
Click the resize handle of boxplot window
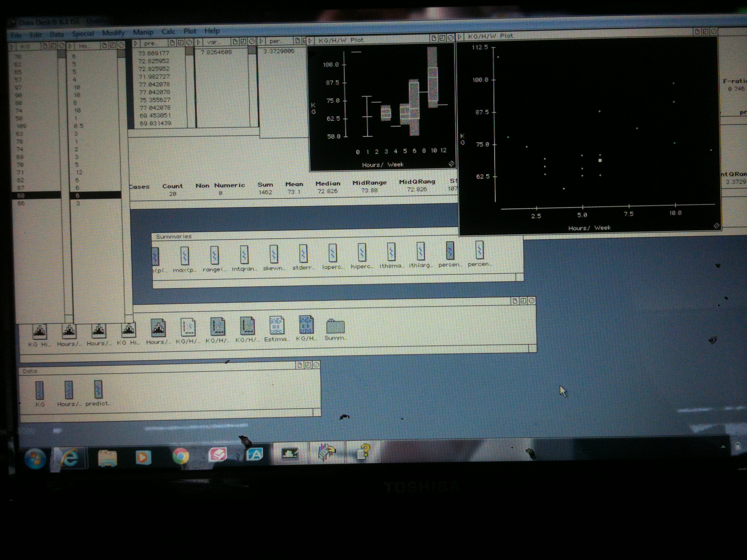[x=451, y=164]
